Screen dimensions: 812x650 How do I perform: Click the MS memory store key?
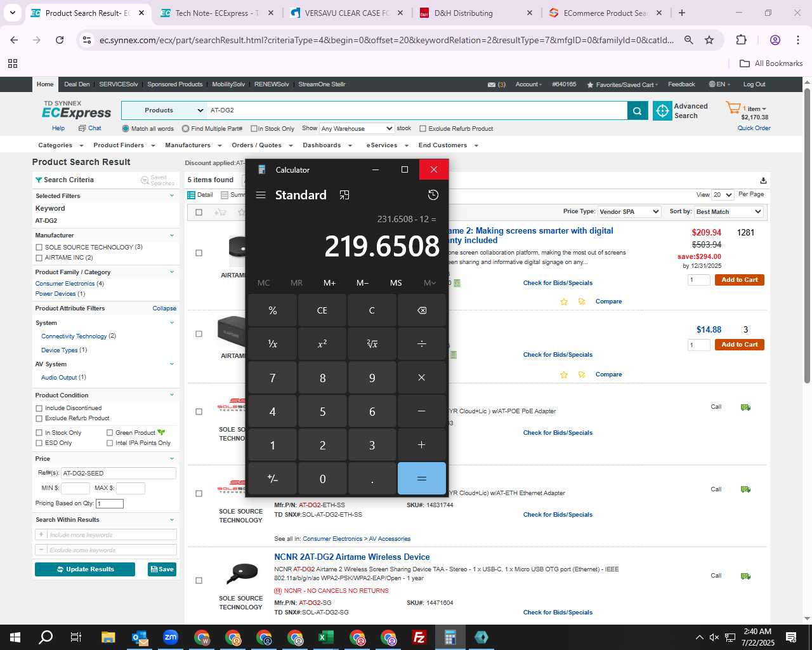pyautogui.click(x=396, y=283)
